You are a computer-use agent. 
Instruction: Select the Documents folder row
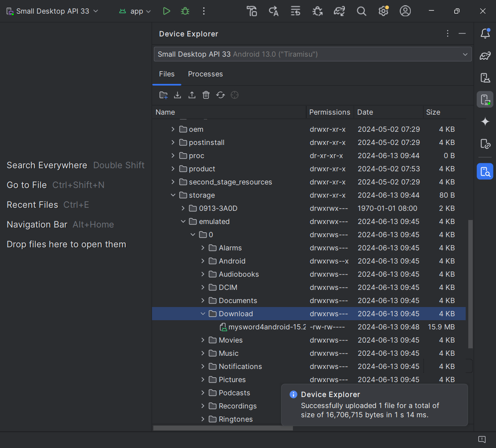(x=309, y=301)
